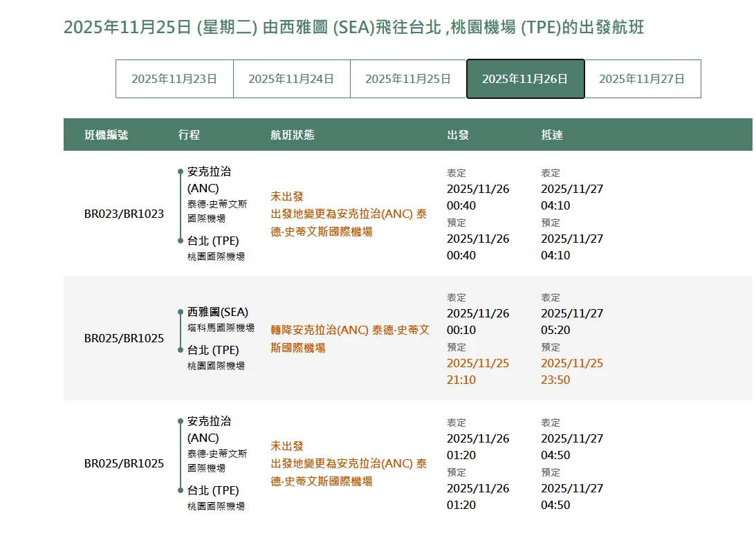
Task: Click BR025/BR1025 in the Seattle row
Action: pyautogui.click(x=124, y=338)
